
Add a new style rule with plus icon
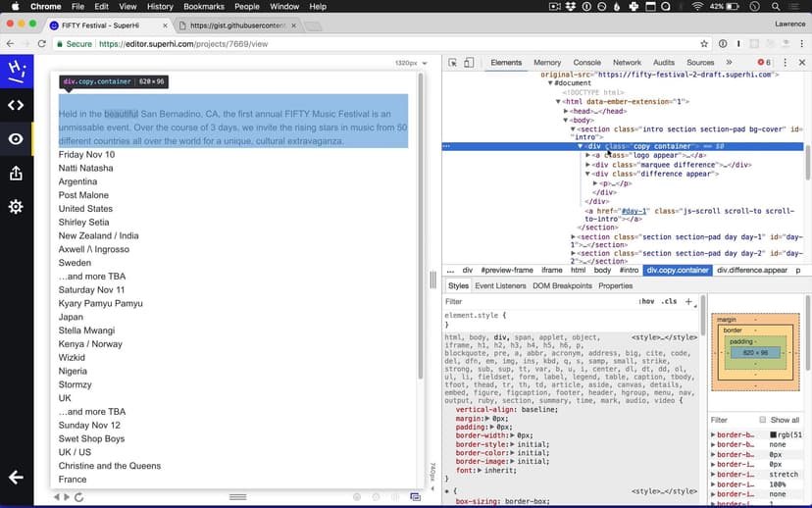(688, 301)
